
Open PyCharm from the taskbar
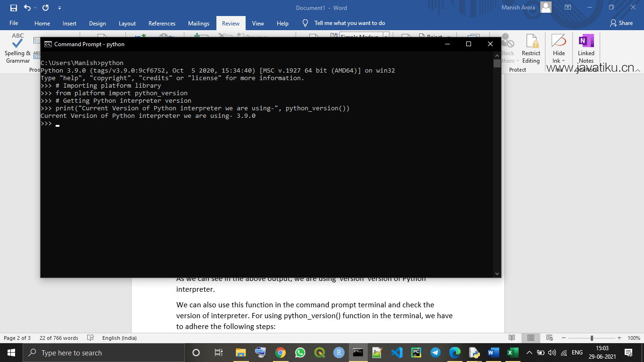click(x=416, y=353)
